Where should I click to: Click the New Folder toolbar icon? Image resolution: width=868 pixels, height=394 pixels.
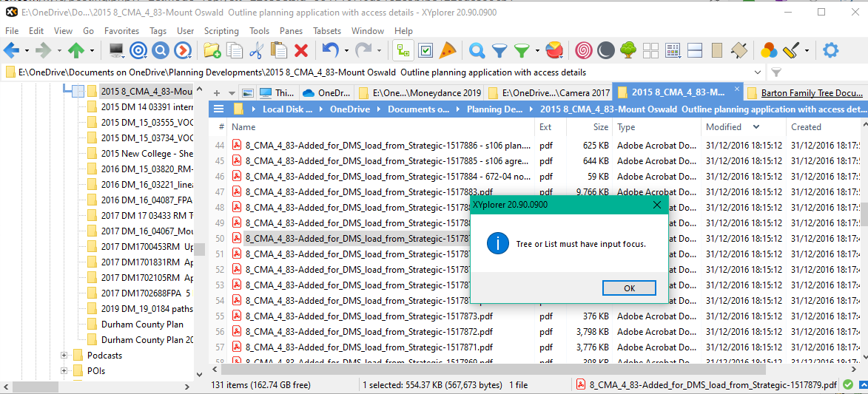212,50
